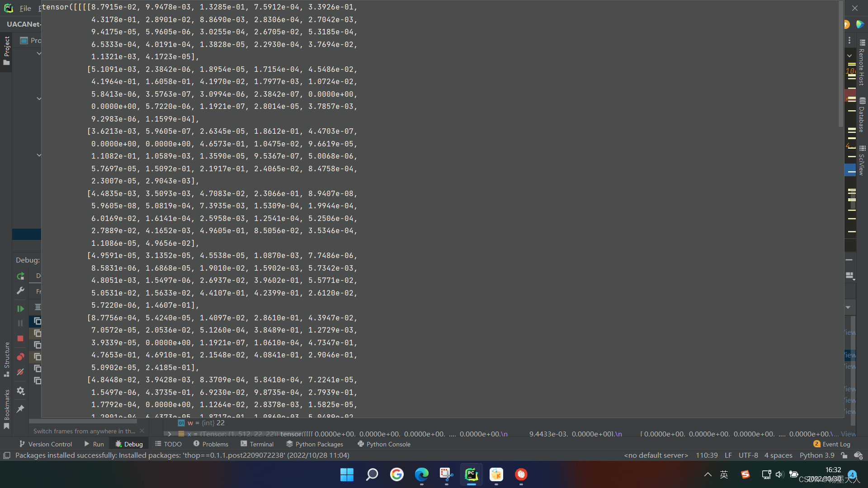Open debugger settings wrench icon
868x488 pixels.
tap(20, 291)
